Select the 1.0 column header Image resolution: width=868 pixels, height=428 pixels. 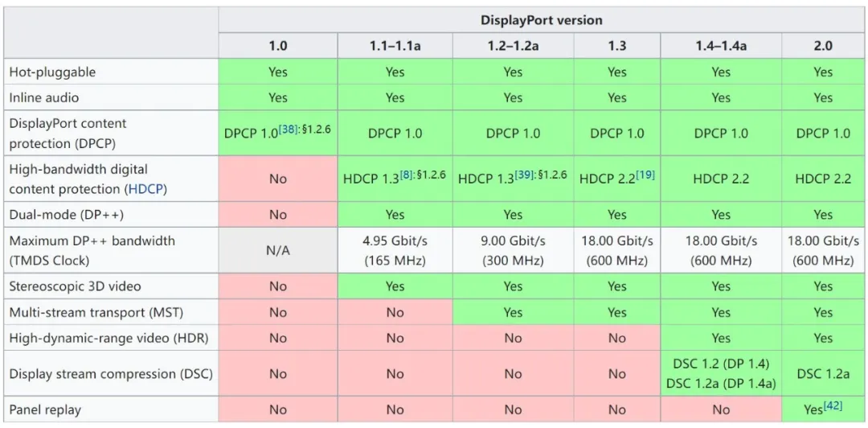tap(277, 46)
